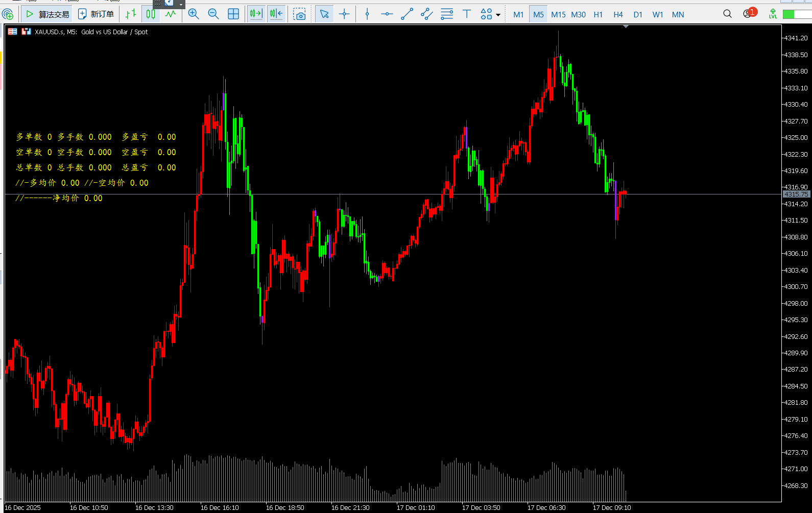Click price axis label 4300.70

796,287
